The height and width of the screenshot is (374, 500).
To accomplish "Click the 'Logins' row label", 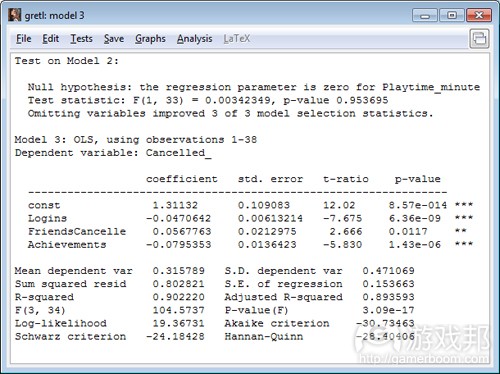I will [x=47, y=218].
